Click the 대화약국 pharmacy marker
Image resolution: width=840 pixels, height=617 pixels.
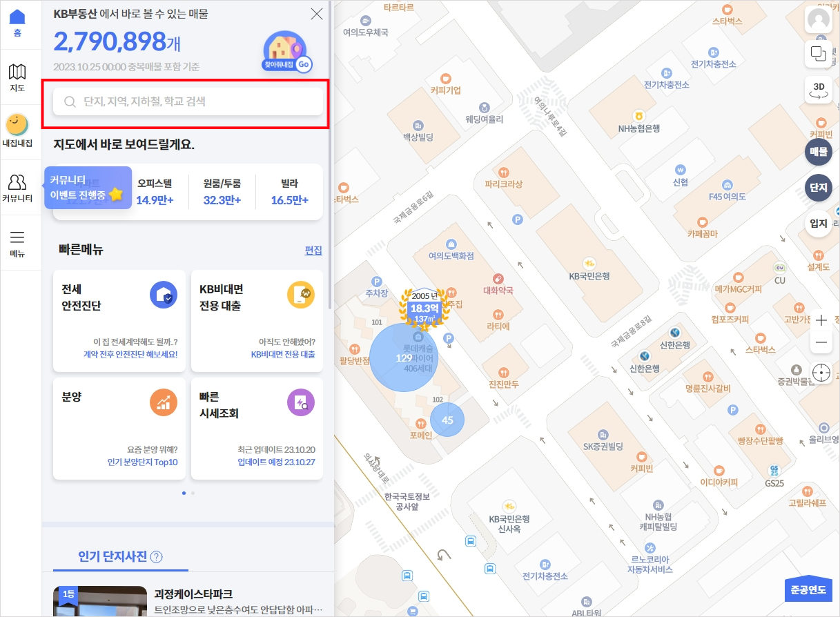[498, 284]
